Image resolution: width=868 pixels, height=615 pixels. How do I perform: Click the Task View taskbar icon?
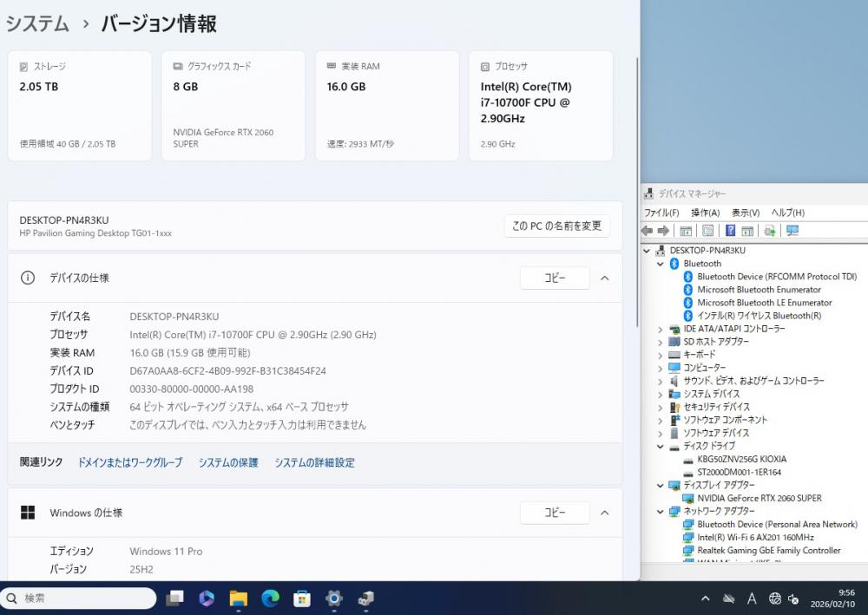click(174, 598)
